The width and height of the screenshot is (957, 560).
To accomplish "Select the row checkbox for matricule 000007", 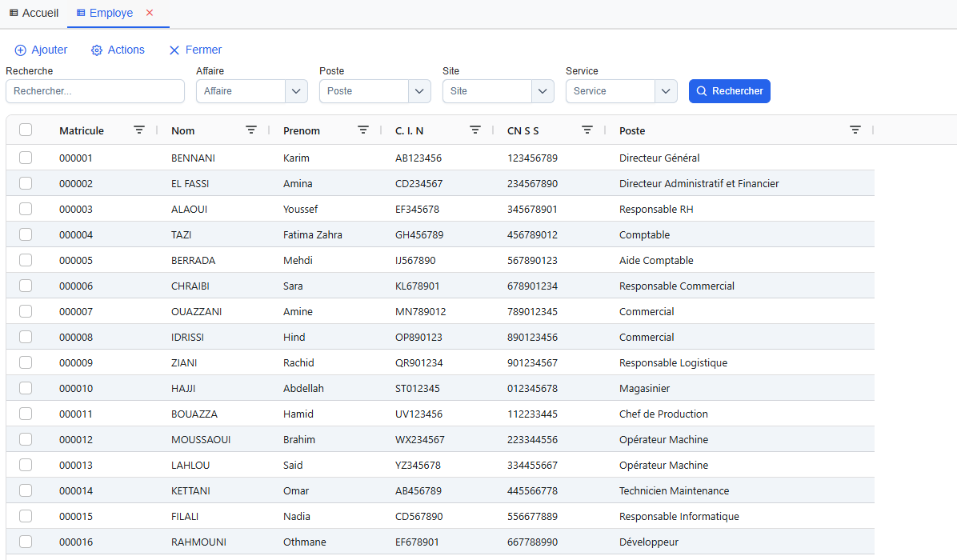I will click(x=26, y=311).
